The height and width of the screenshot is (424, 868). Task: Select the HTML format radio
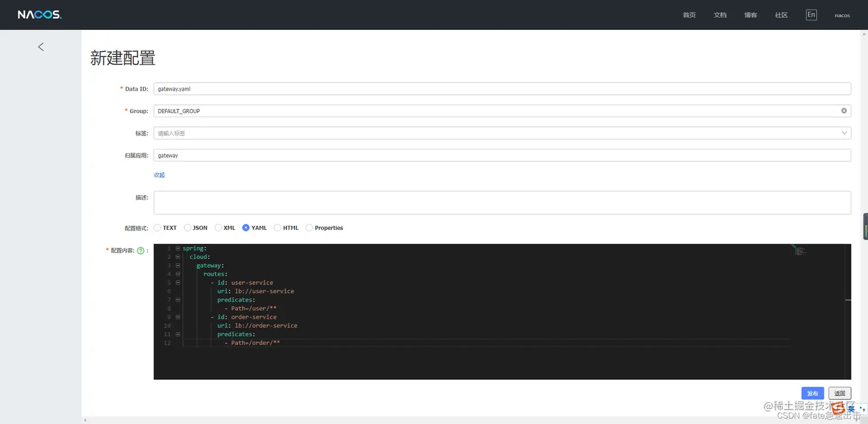278,228
